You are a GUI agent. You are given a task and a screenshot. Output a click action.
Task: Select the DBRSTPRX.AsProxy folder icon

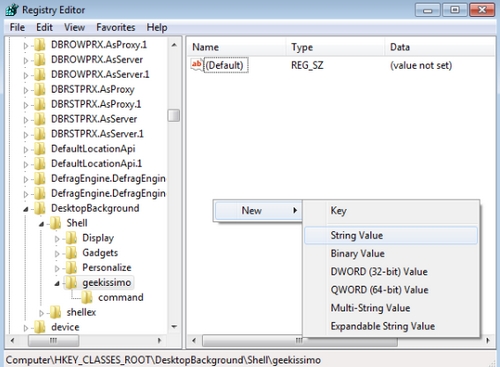(x=40, y=89)
